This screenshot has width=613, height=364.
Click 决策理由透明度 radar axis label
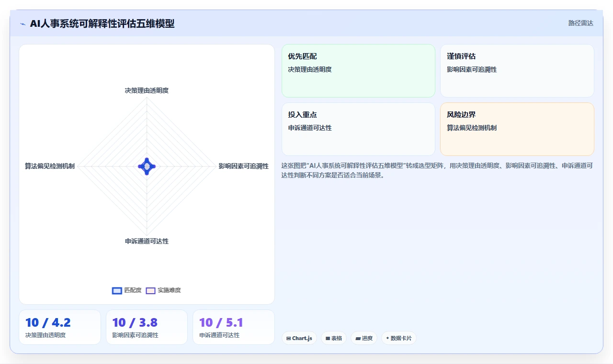[147, 90]
